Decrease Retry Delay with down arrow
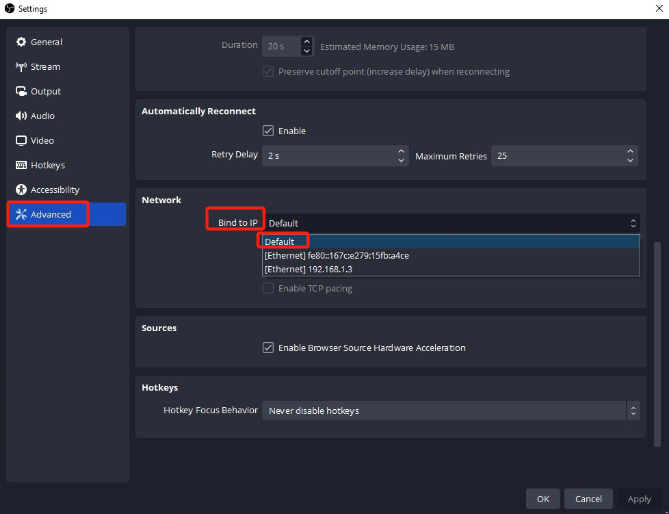The width and height of the screenshot is (669, 514). [x=401, y=160]
